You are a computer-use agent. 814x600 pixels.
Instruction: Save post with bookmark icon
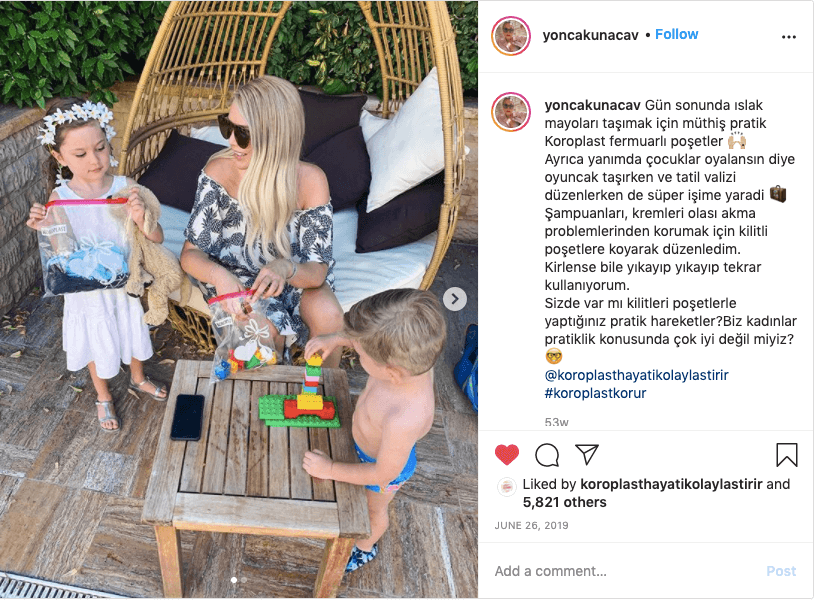pyautogui.click(x=786, y=455)
